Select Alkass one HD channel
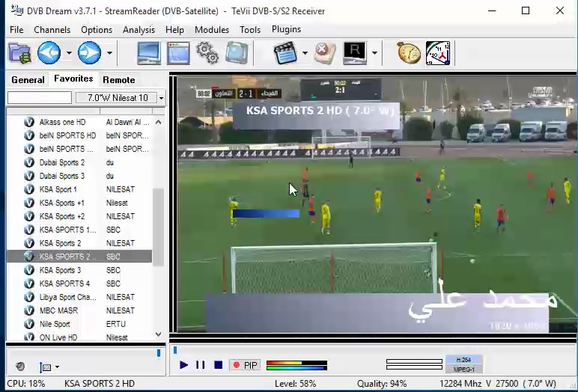578x392 pixels. [79, 122]
